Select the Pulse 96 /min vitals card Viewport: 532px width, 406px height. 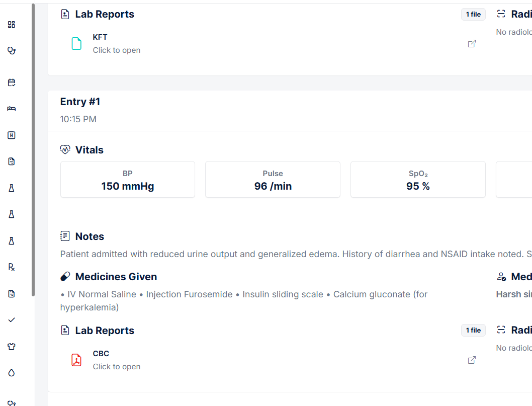coord(273,180)
